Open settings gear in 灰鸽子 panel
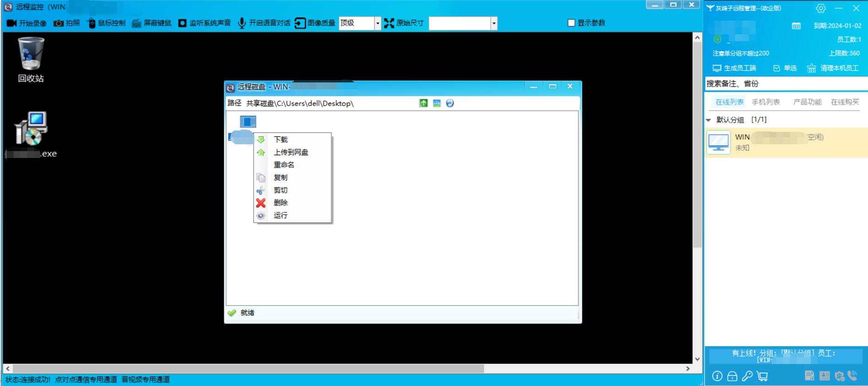868x386 pixels. coord(820,8)
